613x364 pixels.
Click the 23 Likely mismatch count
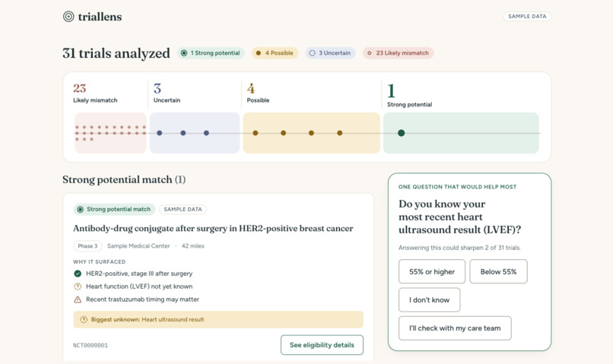(80, 88)
